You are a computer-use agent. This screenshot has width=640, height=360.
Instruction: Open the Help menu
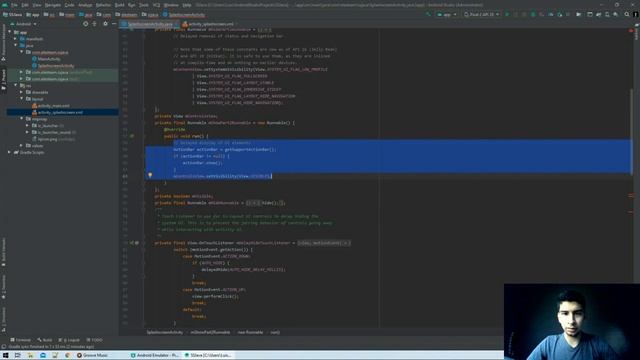[x=187, y=5]
